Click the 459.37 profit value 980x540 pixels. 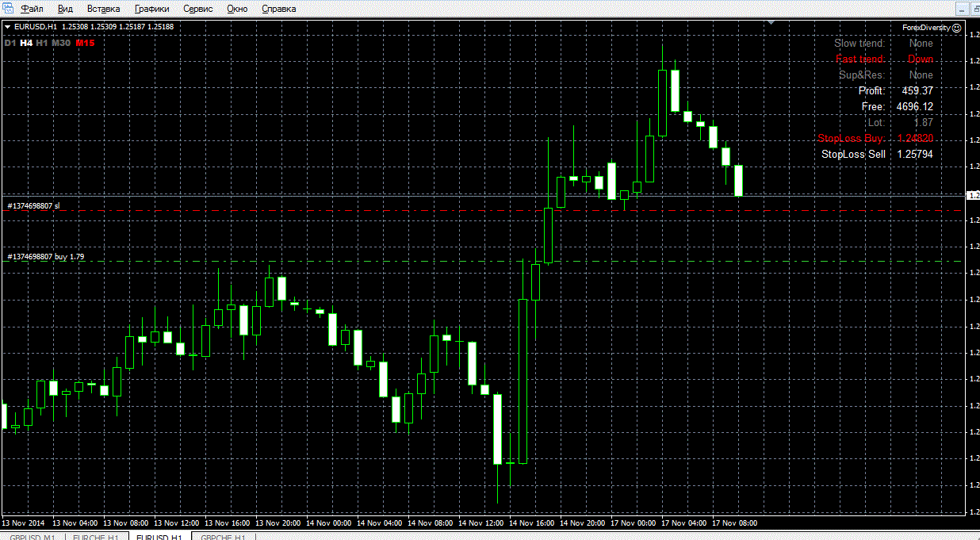[917, 91]
